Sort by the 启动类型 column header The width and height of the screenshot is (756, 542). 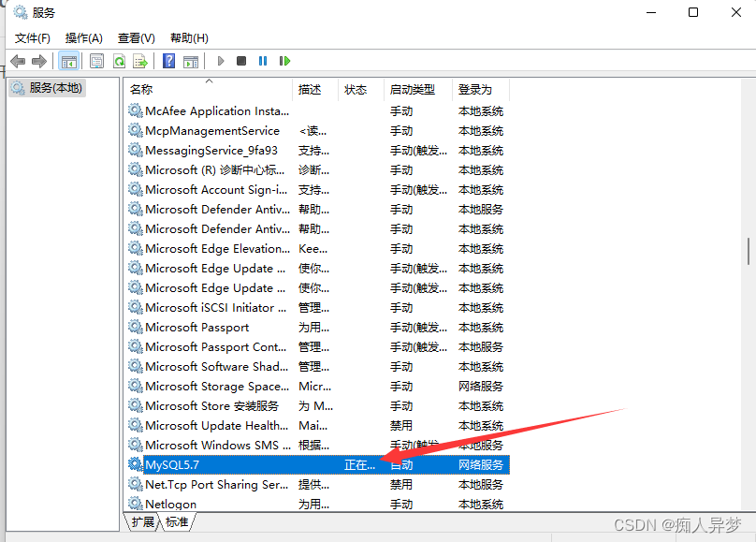pyautogui.click(x=418, y=89)
